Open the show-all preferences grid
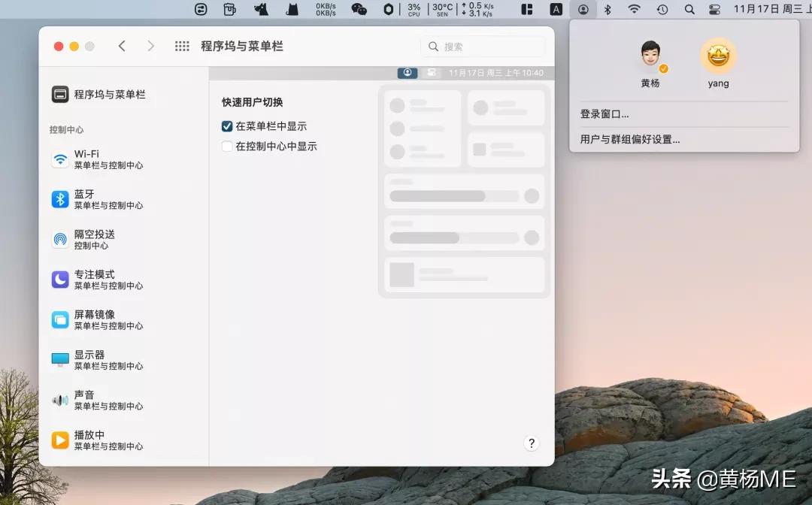This screenshot has height=505, width=812. (182, 46)
